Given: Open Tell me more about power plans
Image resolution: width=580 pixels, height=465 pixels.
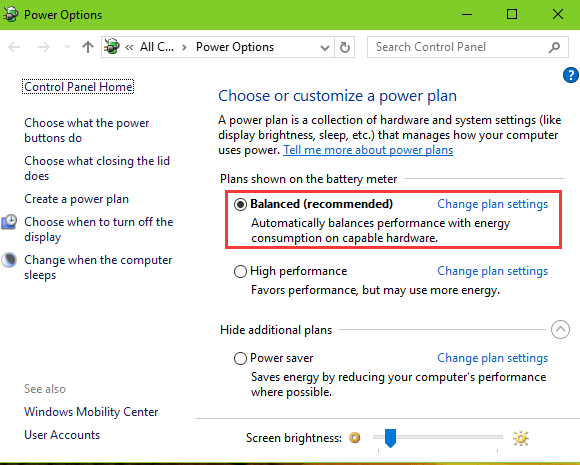Looking at the screenshot, I should coord(368,150).
